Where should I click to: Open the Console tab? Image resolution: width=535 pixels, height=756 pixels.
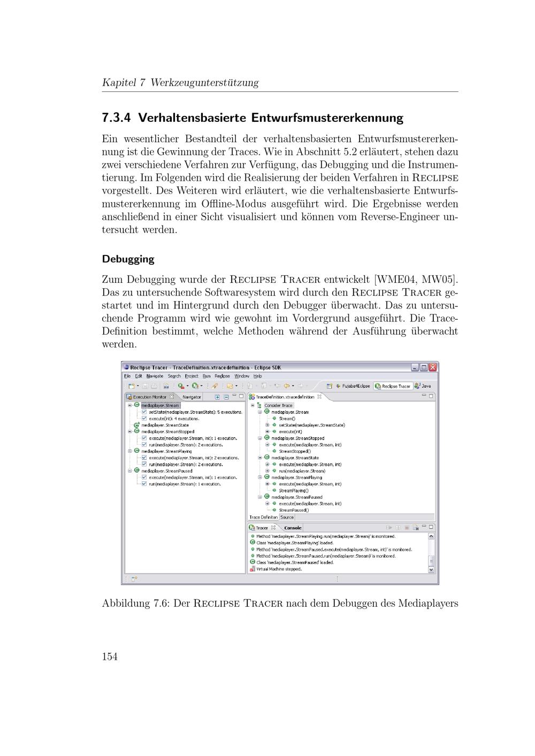(293, 528)
